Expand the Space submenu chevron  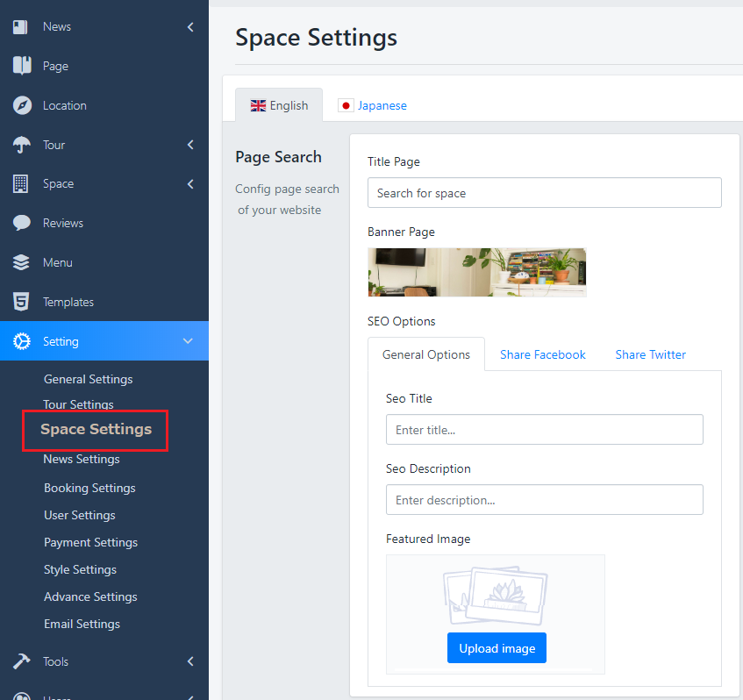(190, 184)
